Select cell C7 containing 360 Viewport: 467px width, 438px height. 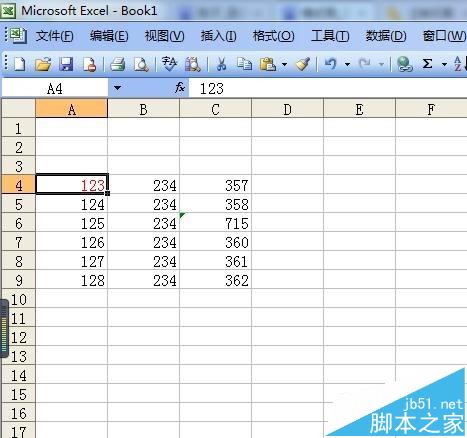tap(216, 242)
